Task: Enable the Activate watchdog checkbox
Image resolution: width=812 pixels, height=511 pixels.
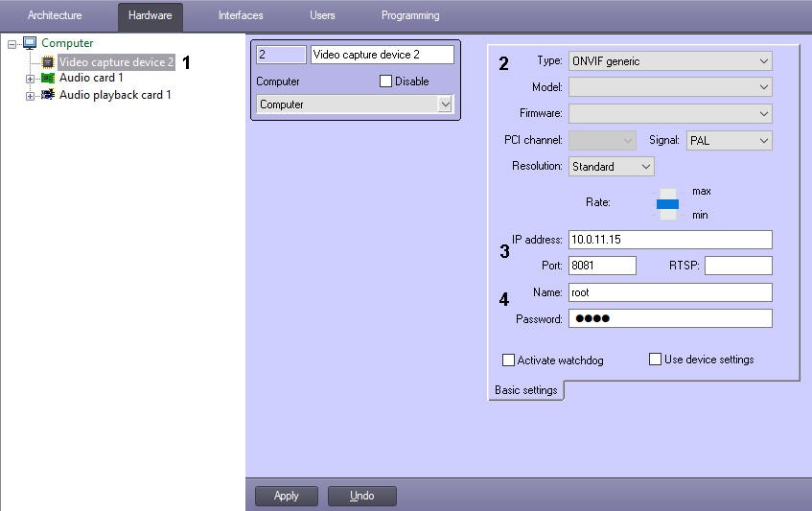Action: pyautogui.click(x=509, y=360)
